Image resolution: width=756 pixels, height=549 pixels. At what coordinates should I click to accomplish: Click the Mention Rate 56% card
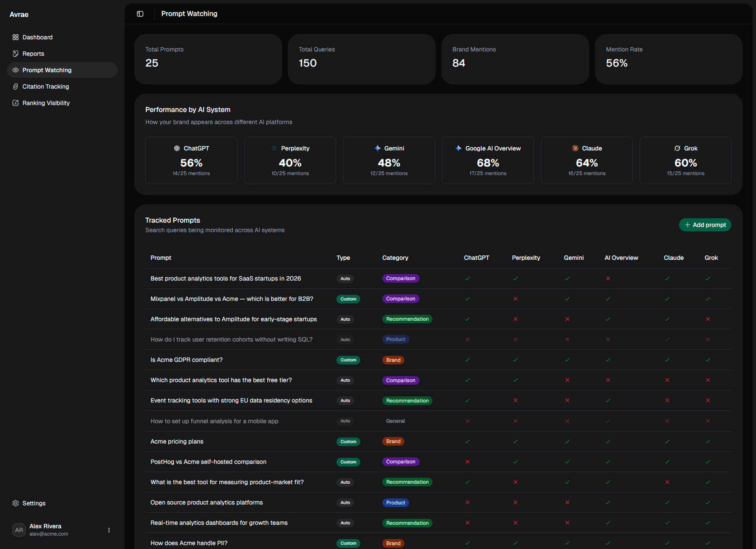[669, 59]
